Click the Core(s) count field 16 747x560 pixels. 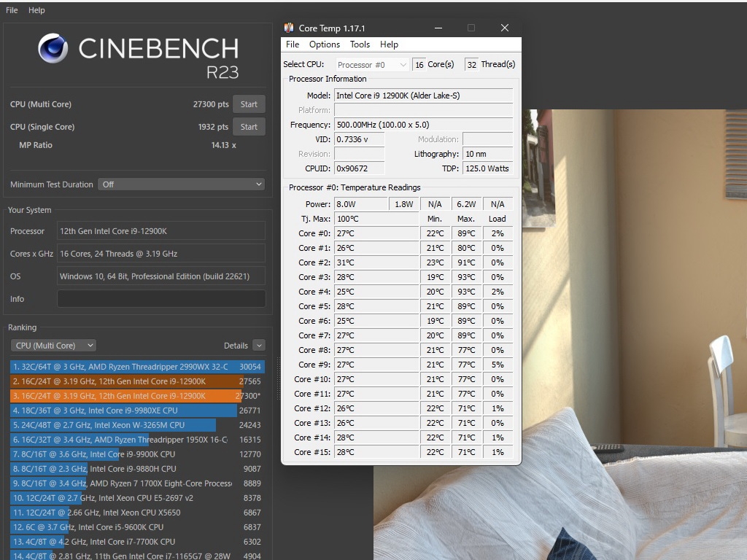(x=419, y=64)
